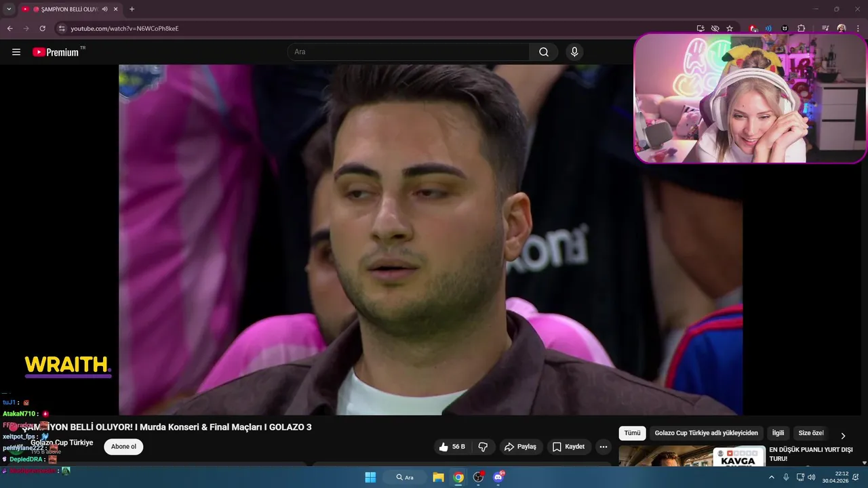Open File Explorer from taskbar

point(438,477)
